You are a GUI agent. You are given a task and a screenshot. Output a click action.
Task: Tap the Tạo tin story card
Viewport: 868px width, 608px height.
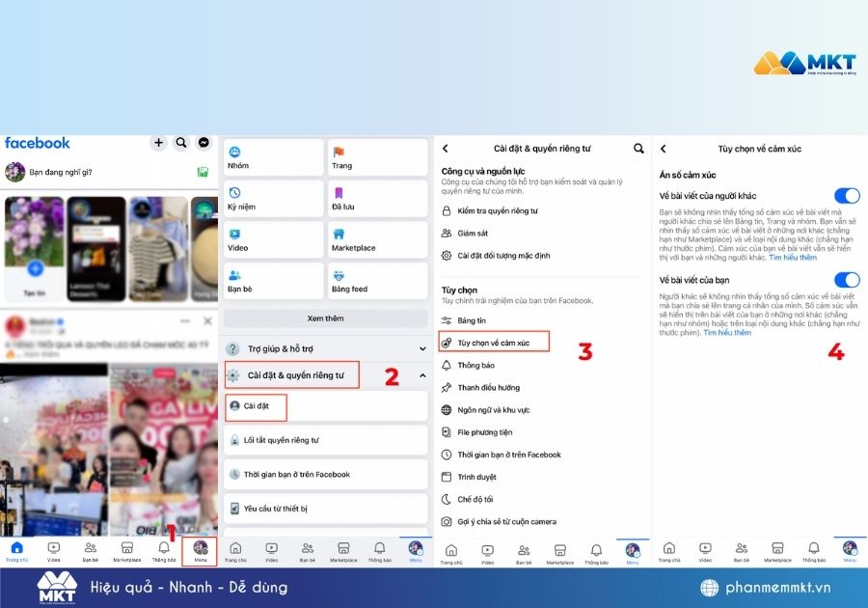pyautogui.click(x=35, y=246)
